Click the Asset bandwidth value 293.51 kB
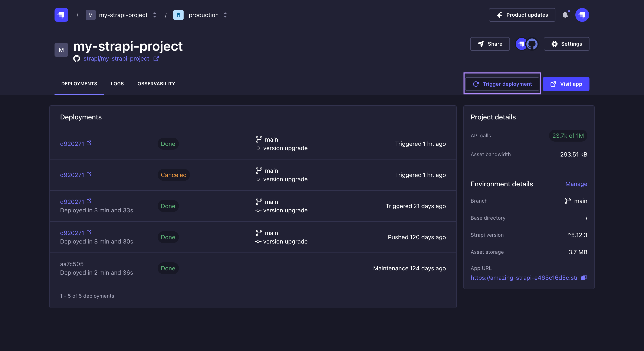The height and width of the screenshot is (351, 644). pos(574,154)
